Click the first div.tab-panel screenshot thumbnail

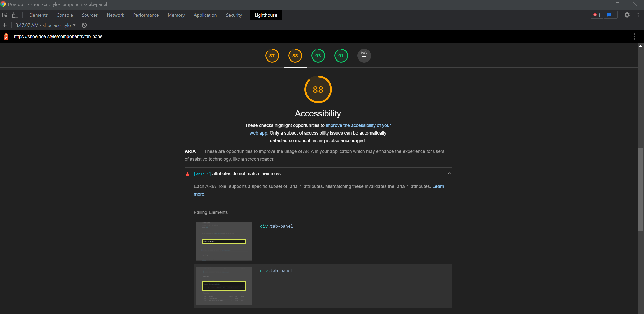(224, 241)
